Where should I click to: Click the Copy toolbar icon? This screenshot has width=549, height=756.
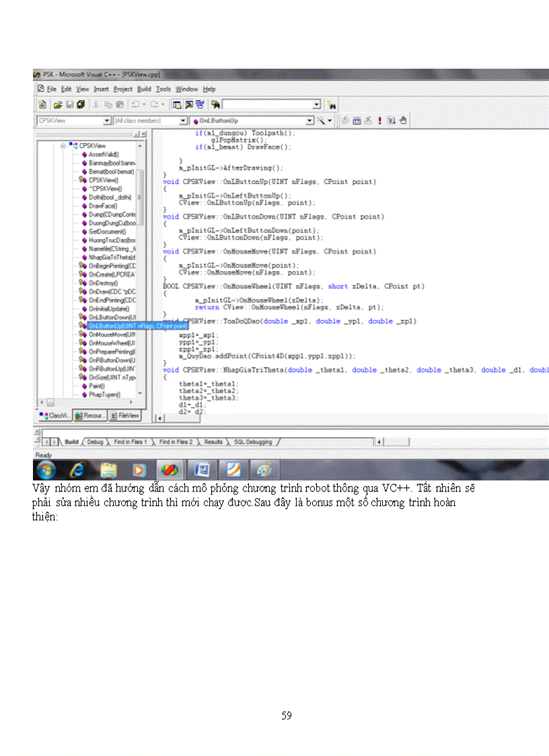pyautogui.click(x=108, y=104)
